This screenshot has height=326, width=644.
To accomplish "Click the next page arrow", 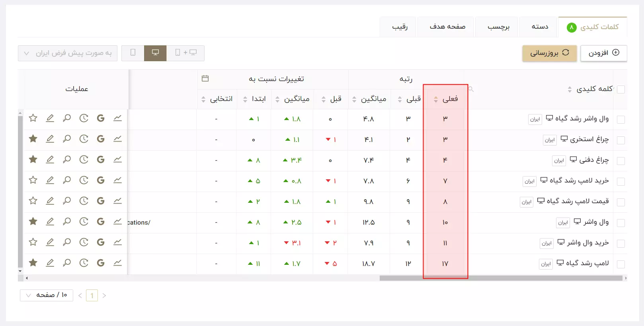I will pos(104,295).
